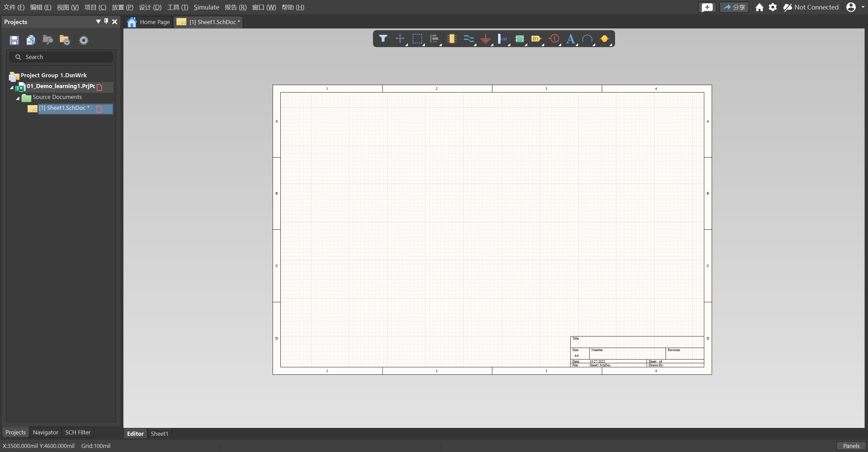The width and height of the screenshot is (868, 452).
Task: Open the selection filter funnel tool
Action: pyautogui.click(x=383, y=39)
